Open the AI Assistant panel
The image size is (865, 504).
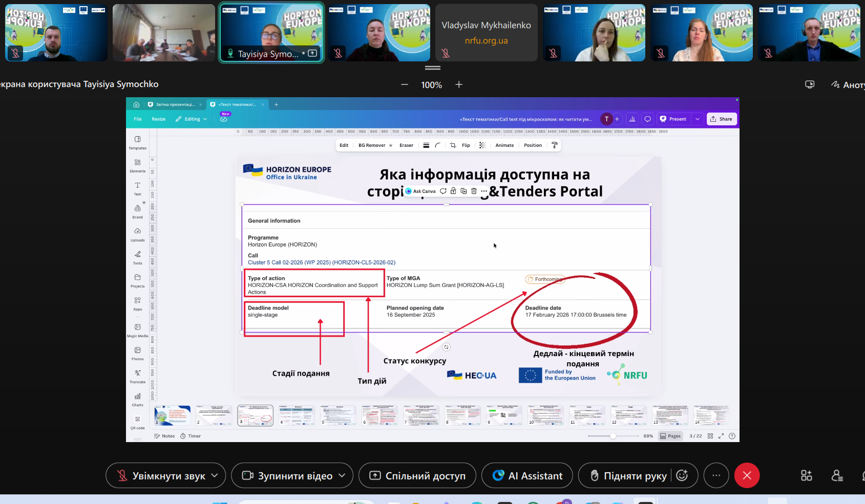(528, 476)
